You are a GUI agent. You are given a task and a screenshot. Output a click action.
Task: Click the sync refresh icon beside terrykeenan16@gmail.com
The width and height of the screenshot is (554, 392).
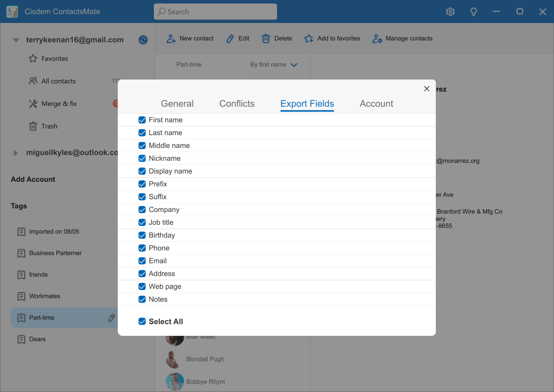point(143,40)
